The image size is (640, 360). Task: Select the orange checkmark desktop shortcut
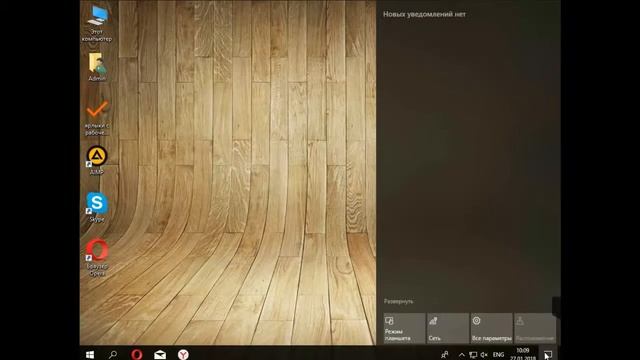tap(97, 118)
